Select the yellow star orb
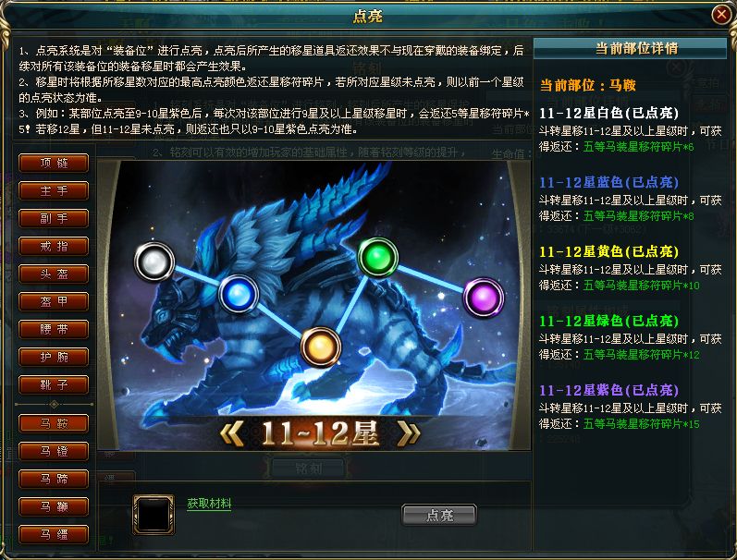The width and height of the screenshot is (737, 560). pyautogui.click(x=320, y=347)
